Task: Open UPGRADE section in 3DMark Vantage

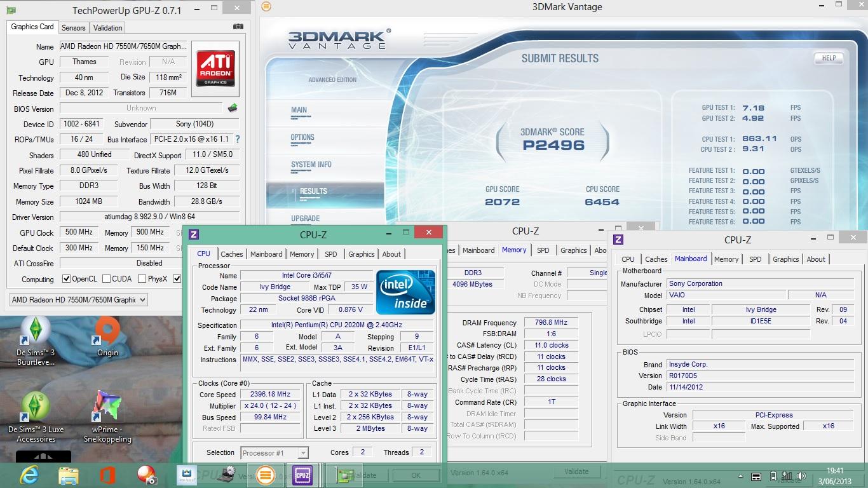Action: (305, 219)
